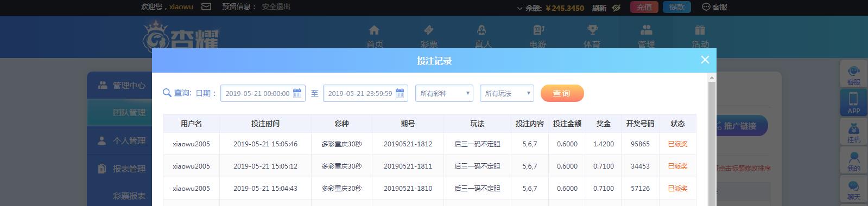Screen dimensions: 868x206
Task: Open calendar icon of end date
Action: 400,93
